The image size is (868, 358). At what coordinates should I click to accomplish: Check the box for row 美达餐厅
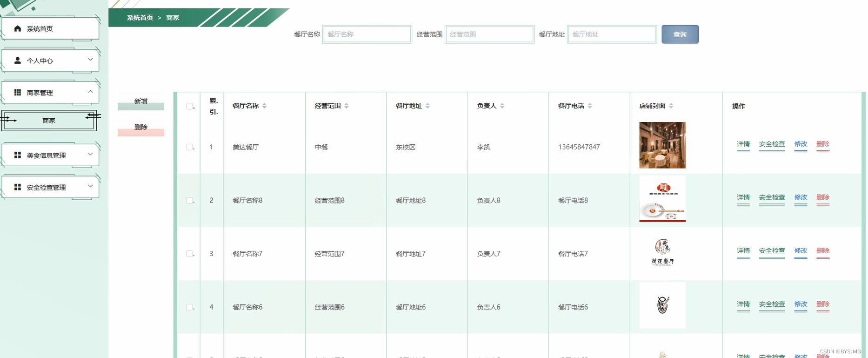[x=190, y=147]
